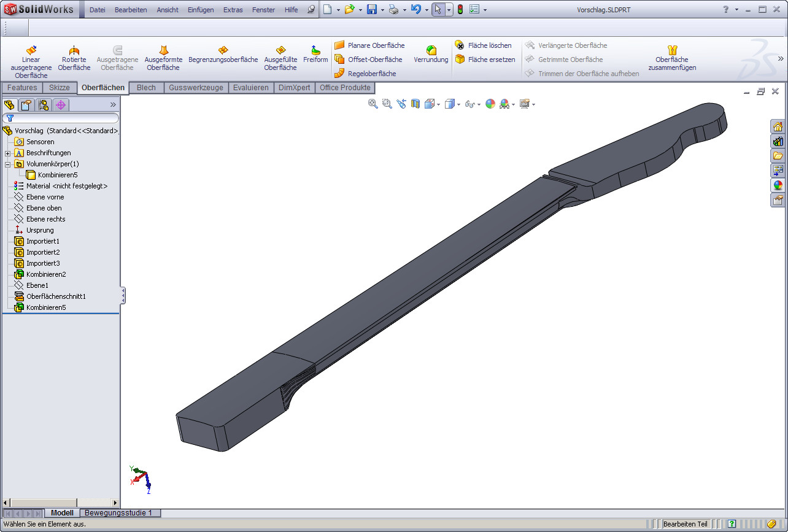Choose the Ausgeformte Oberfläche tool
This screenshot has height=532, width=788.
(163, 58)
